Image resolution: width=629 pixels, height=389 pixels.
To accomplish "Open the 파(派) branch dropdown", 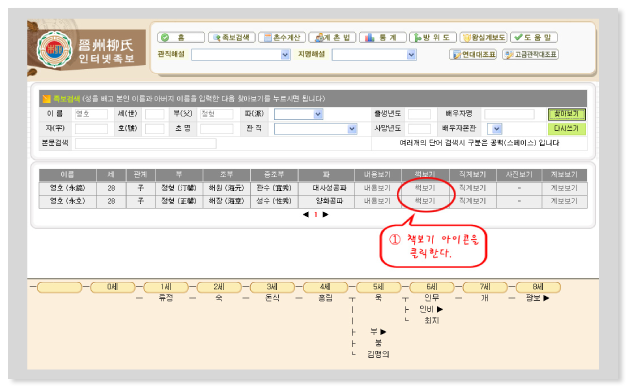I will coord(318,114).
